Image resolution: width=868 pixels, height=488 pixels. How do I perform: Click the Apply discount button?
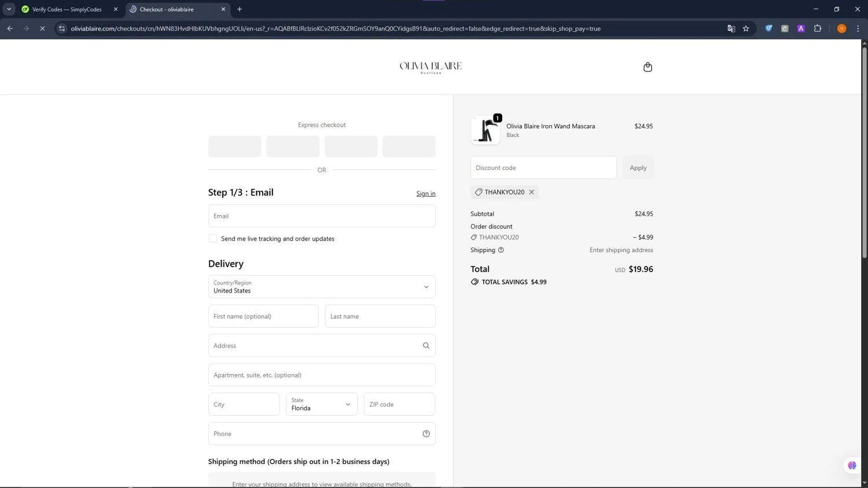pos(638,168)
